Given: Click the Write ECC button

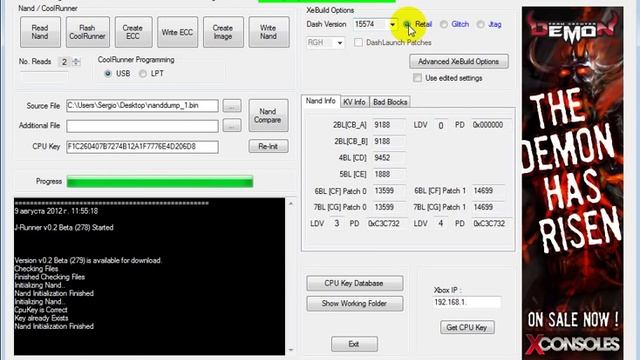Looking at the screenshot, I should 177,32.
